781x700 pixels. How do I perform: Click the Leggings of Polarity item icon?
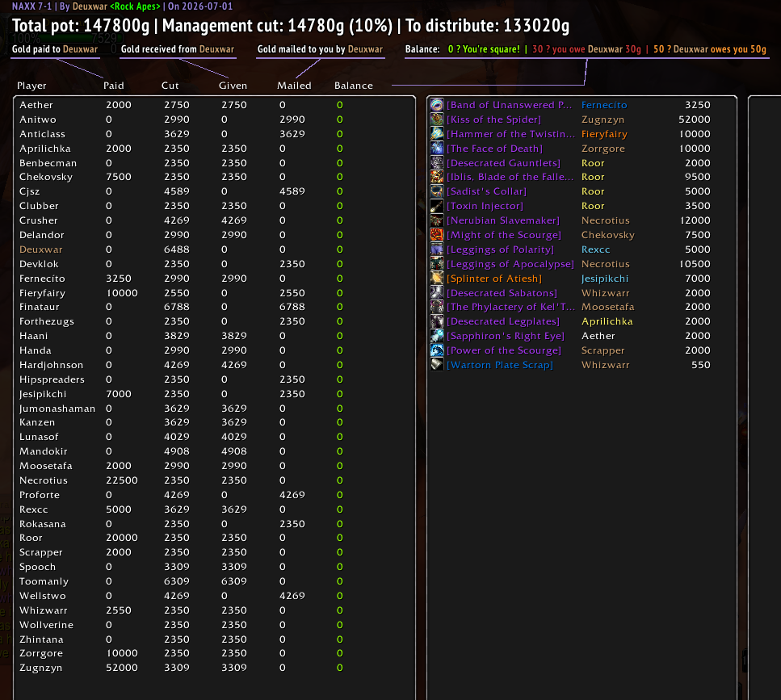(x=437, y=249)
